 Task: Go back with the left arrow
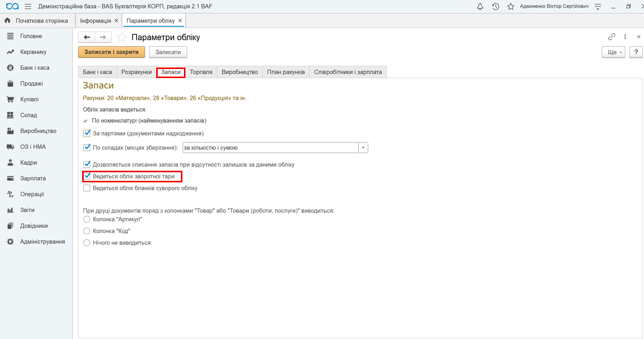point(87,37)
